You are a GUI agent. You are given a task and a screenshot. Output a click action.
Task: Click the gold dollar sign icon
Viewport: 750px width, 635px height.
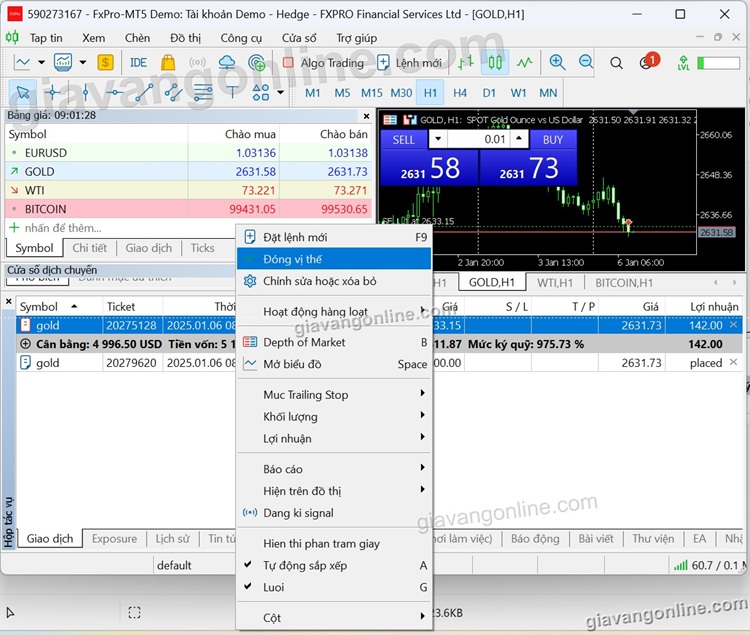[105, 62]
